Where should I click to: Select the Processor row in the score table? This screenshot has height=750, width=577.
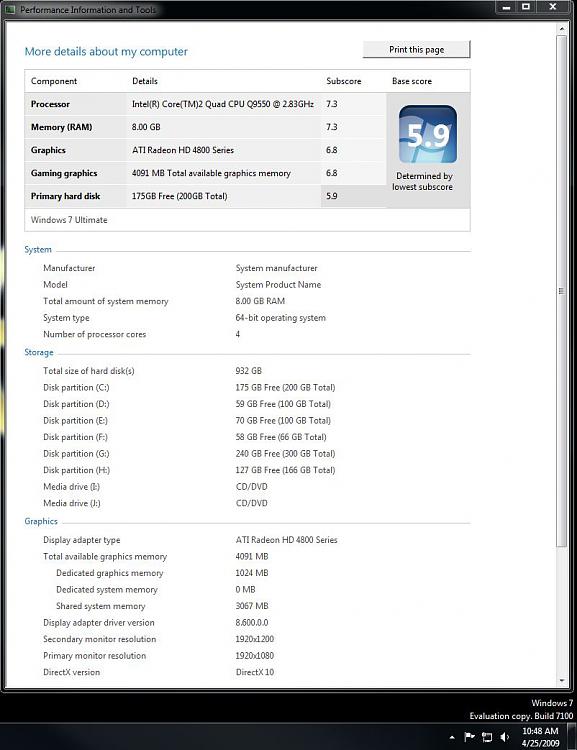pos(205,104)
